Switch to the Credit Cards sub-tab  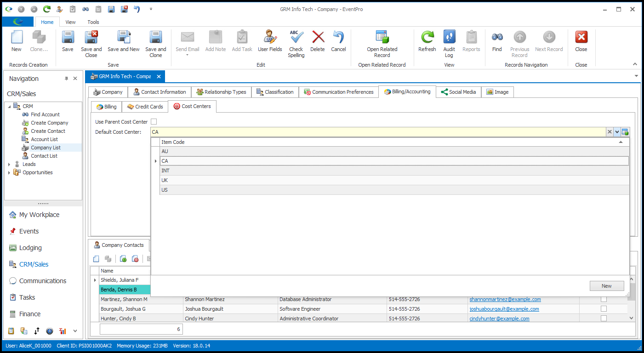point(145,107)
